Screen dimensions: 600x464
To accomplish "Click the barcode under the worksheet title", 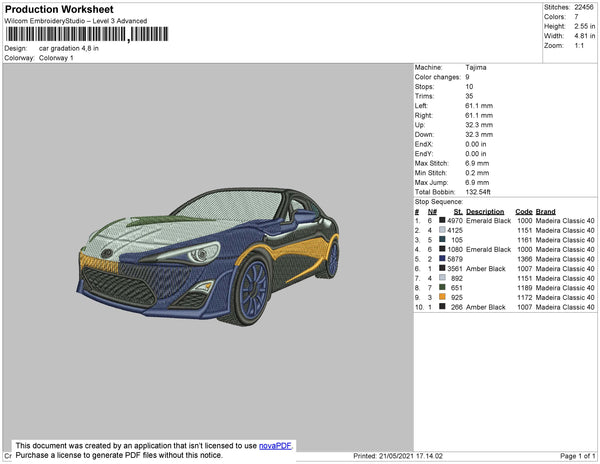I will tap(86, 33).
